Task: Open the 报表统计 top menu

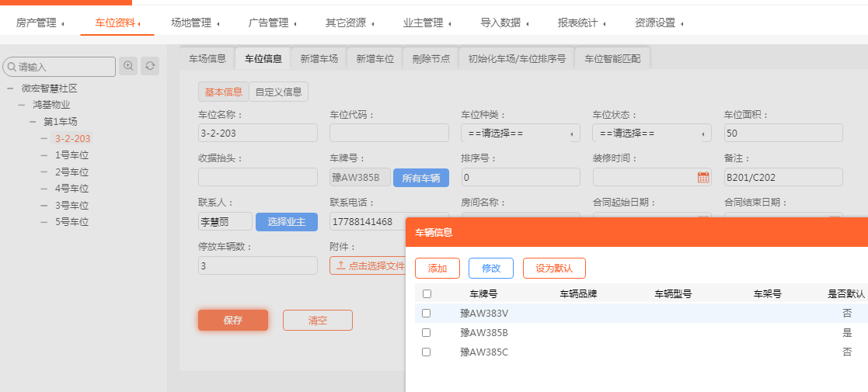Action: (x=581, y=23)
